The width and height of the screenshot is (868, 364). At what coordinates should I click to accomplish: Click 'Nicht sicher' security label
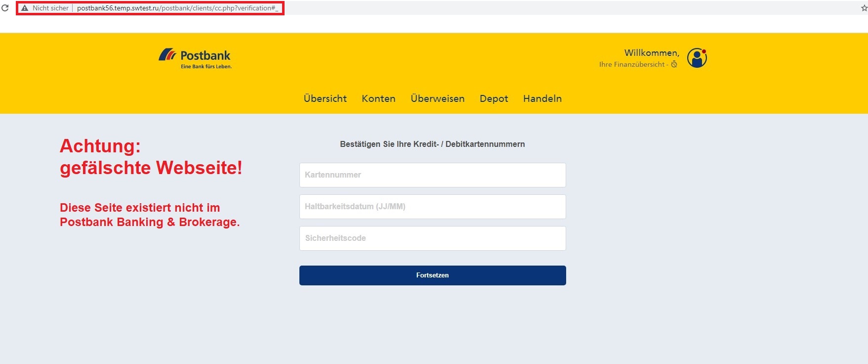[50, 8]
